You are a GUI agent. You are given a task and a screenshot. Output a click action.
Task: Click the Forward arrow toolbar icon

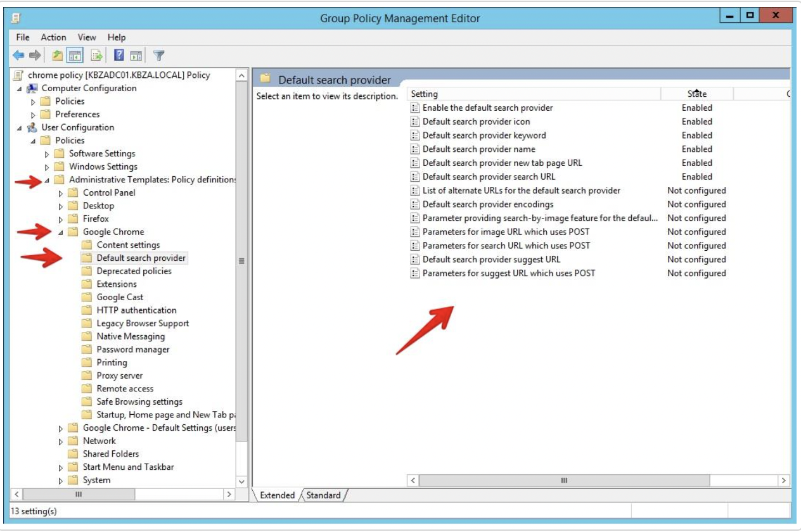[35, 56]
